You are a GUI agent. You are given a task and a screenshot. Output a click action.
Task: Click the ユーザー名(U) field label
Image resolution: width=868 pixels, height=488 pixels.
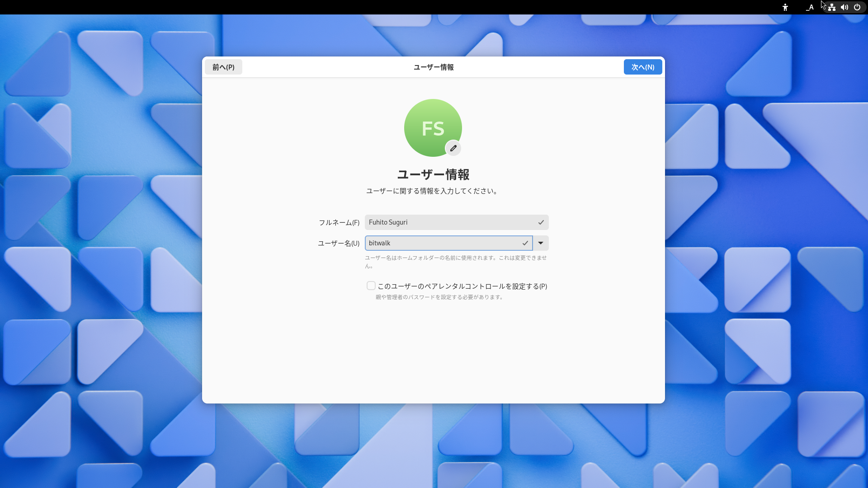tap(339, 244)
